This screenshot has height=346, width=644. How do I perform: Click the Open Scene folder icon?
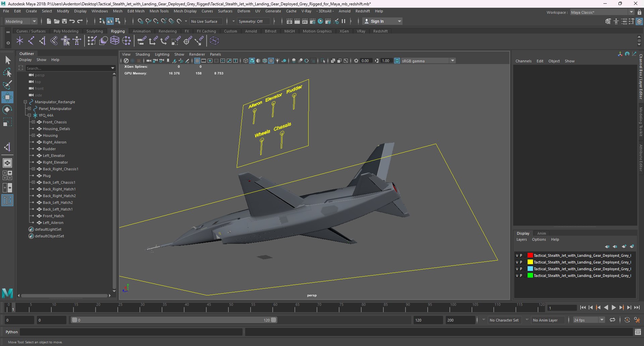pyautogui.click(x=57, y=21)
